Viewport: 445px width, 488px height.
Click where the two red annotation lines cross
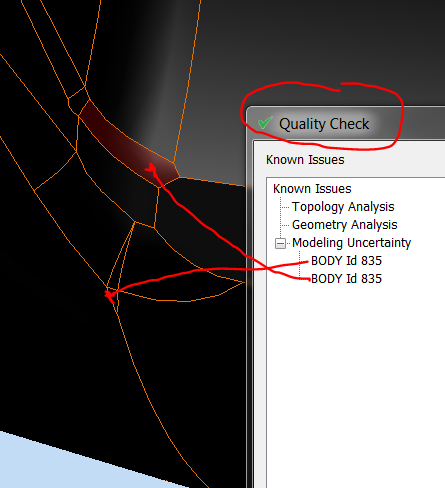point(267,268)
